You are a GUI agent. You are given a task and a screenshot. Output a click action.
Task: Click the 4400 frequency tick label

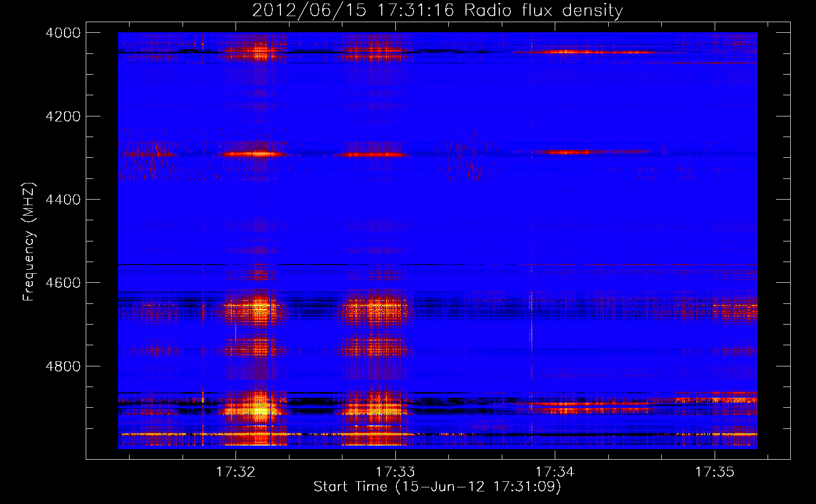[63, 200]
